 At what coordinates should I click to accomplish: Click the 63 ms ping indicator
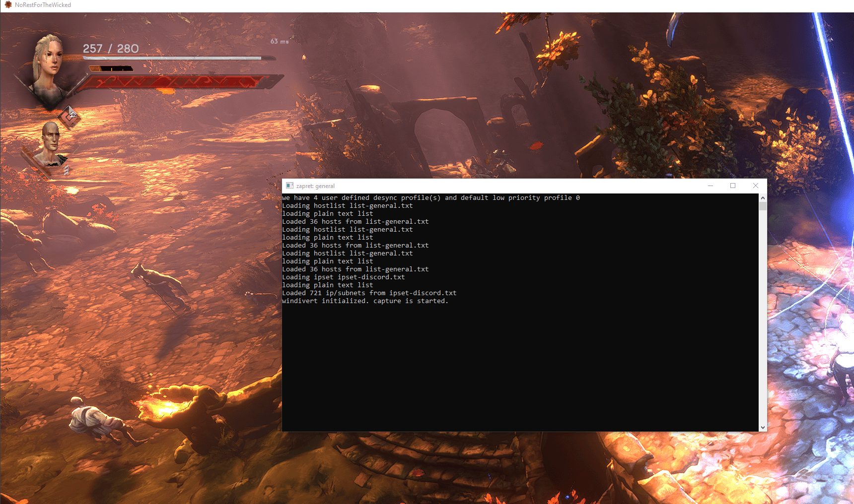tap(280, 41)
